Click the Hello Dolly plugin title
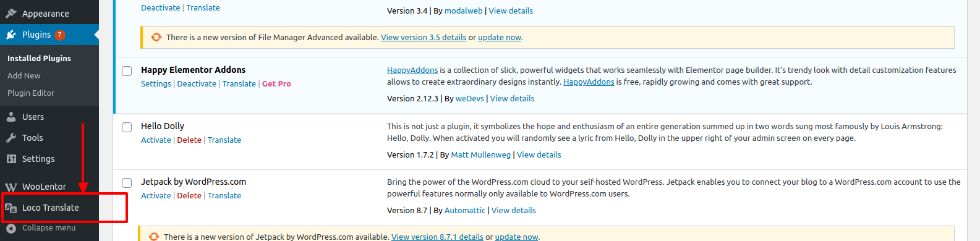 coord(163,125)
